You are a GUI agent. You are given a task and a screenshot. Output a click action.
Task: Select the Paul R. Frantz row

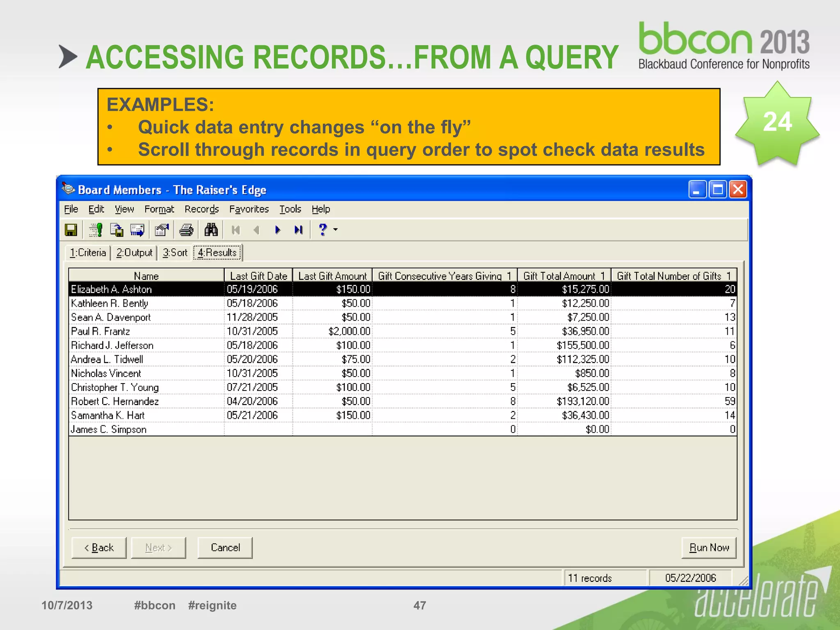click(x=403, y=331)
